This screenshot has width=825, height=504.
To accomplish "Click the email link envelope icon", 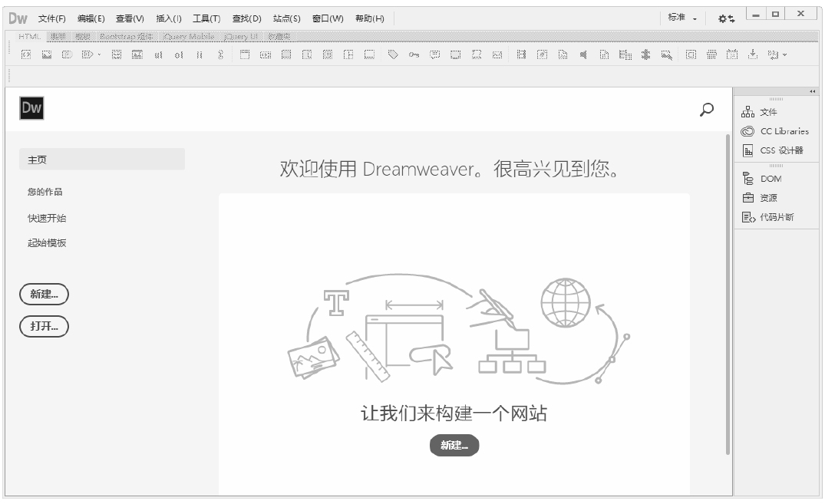I will click(x=497, y=54).
